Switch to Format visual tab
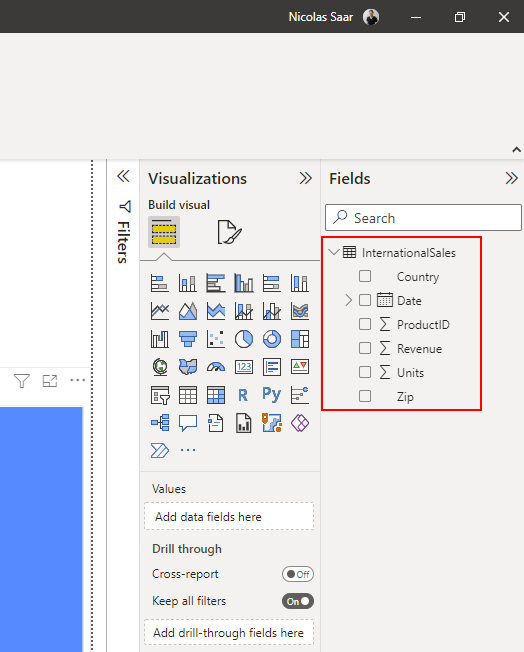This screenshot has width=524, height=652. point(229,232)
